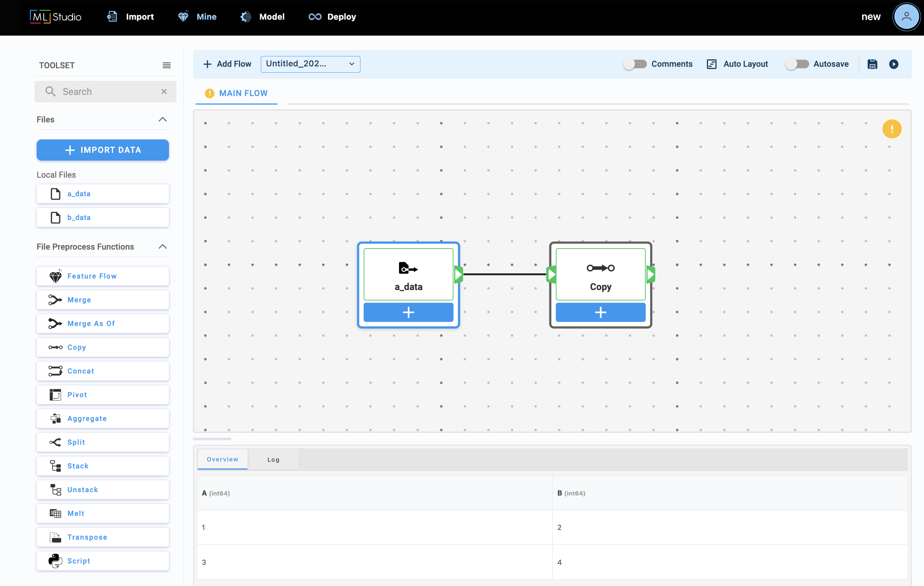
Task: Click the canvas horizontal scrollbar
Action: 212,438
